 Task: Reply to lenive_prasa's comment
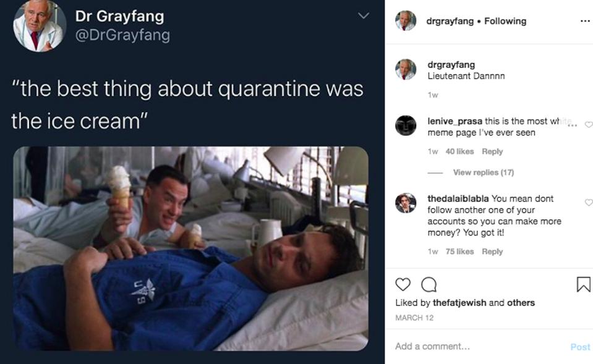pos(492,151)
